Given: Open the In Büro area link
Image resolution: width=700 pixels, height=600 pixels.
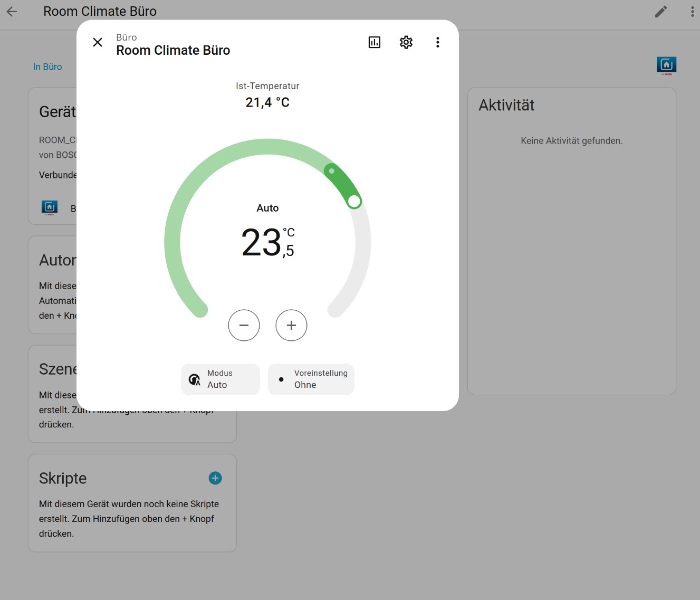Looking at the screenshot, I should click(x=47, y=67).
